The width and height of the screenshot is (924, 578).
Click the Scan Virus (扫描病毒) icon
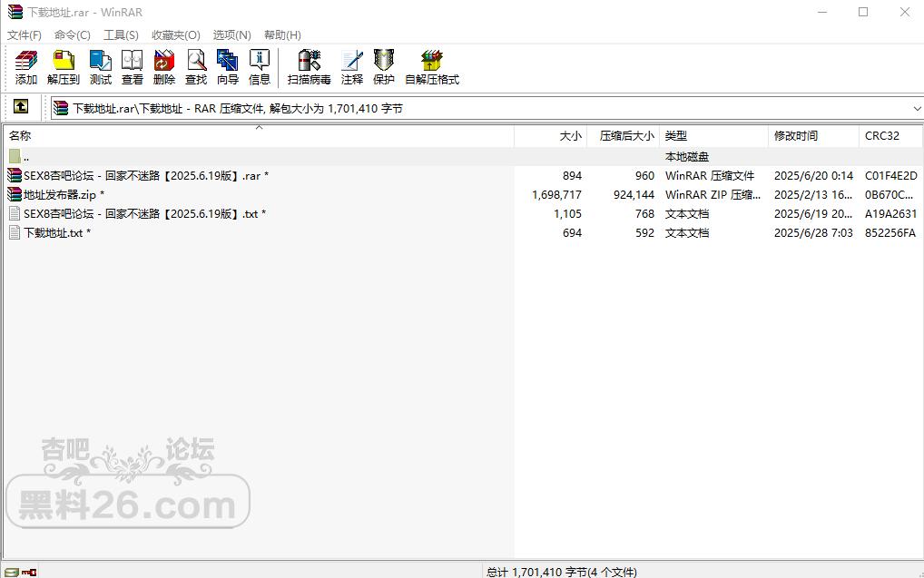[309, 67]
